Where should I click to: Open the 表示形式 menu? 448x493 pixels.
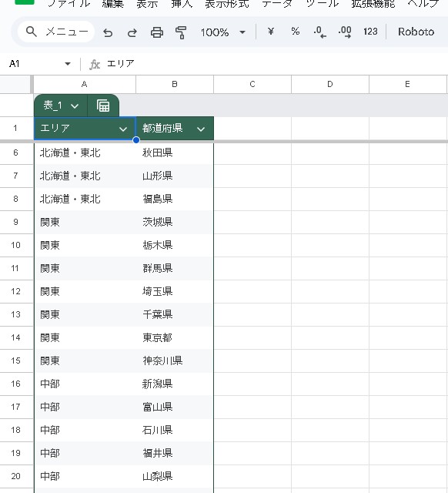tap(227, 4)
